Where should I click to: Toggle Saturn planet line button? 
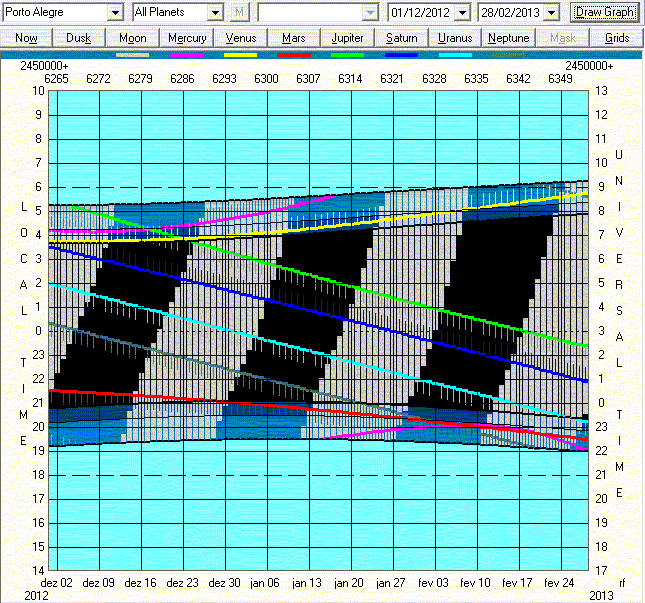(x=402, y=37)
